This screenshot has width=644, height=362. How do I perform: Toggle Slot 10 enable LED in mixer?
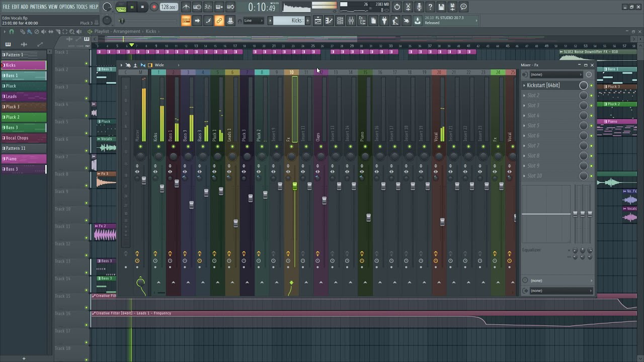591,176
